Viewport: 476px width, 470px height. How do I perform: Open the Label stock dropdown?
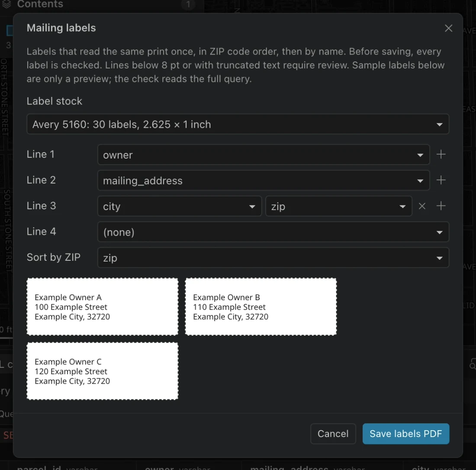(x=238, y=124)
